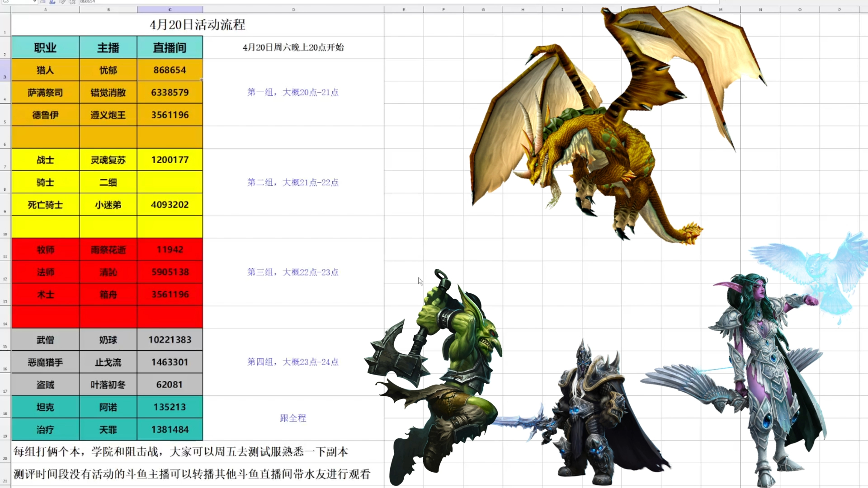Click the 恶魔猎手 cell
The height and width of the screenshot is (488, 868).
[45, 362]
